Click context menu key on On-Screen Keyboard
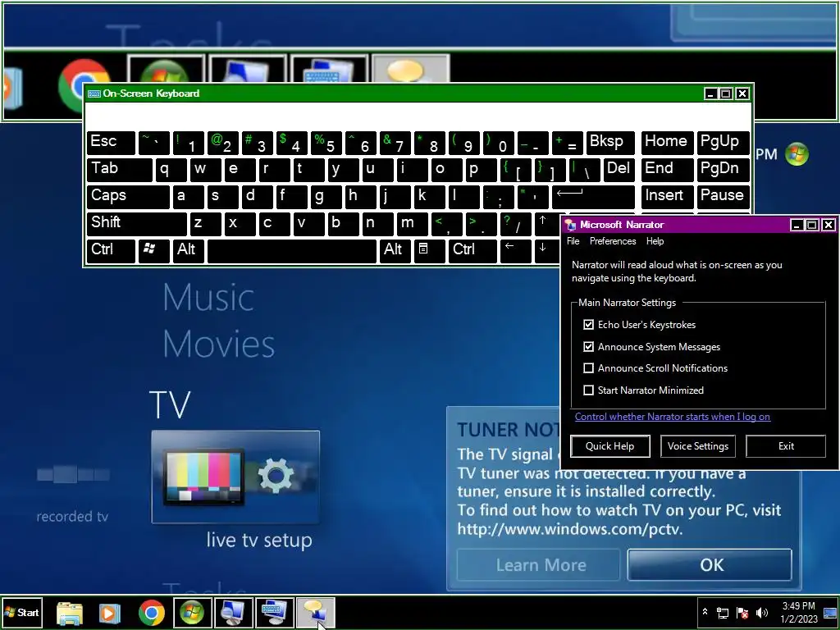Image resolution: width=840 pixels, height=630 pixels. [429, 251]
